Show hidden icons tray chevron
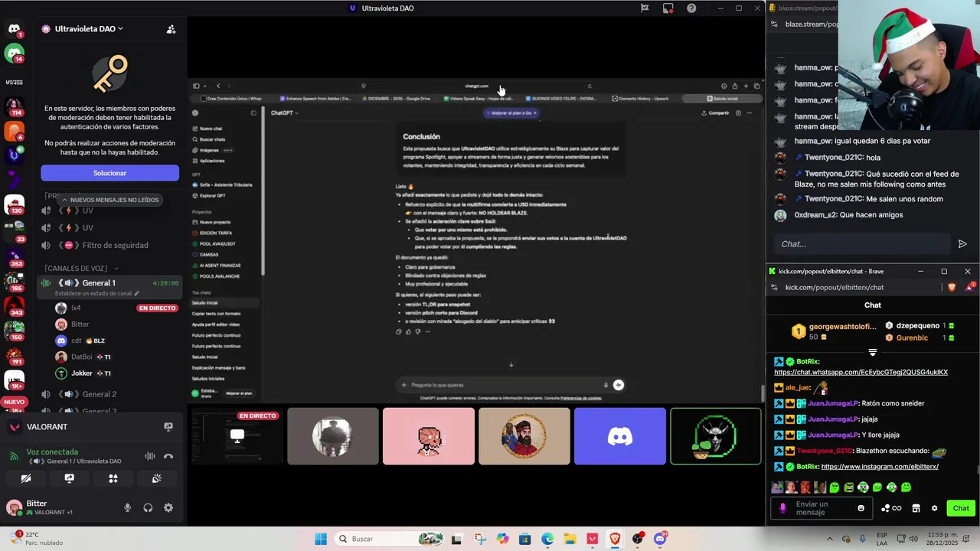This screenshot has width=980, height=551. click(x=829, y=539)
